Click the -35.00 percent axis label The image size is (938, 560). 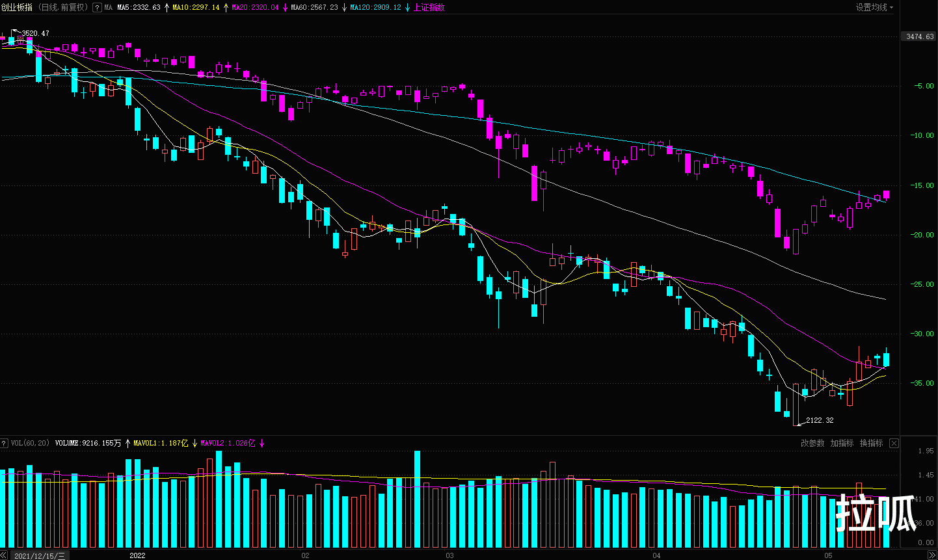click(922, 383)
